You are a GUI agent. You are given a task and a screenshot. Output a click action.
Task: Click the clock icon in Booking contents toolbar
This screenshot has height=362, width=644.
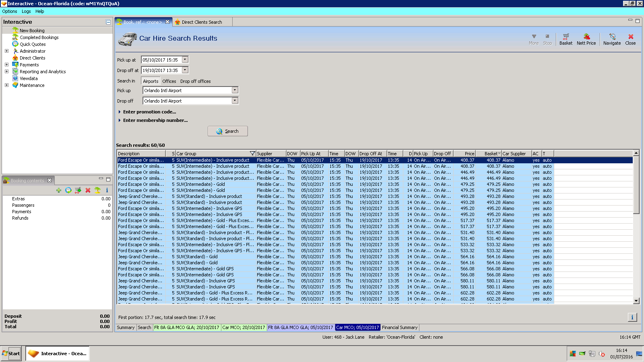click(68, 190)
